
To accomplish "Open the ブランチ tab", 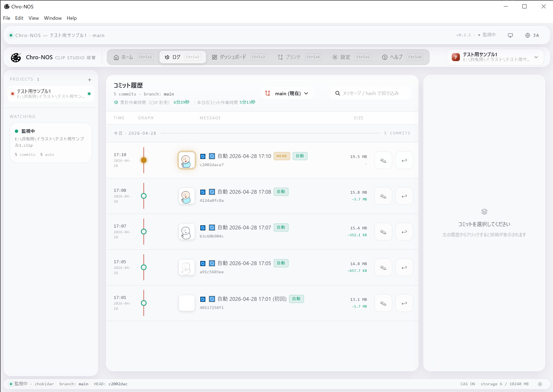I will tap(293, 57).
